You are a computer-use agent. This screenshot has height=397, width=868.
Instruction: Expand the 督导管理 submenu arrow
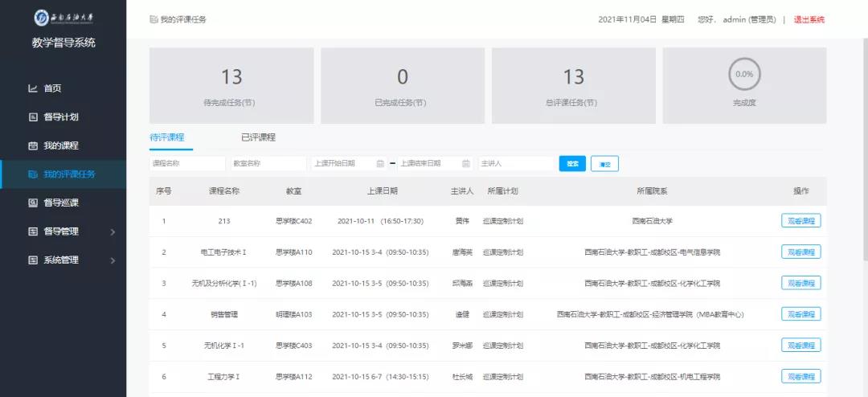pos(113,232)
